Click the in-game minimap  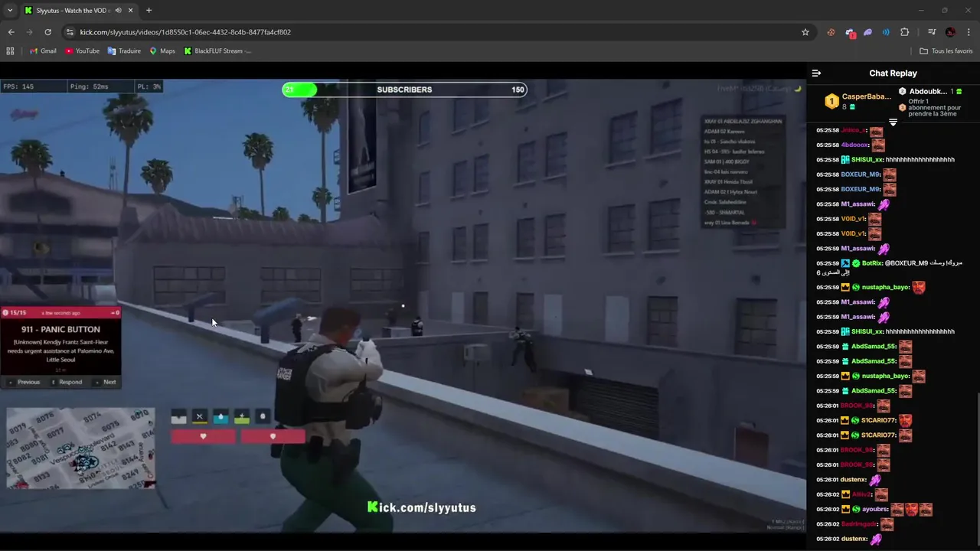[x=80, y=448]
